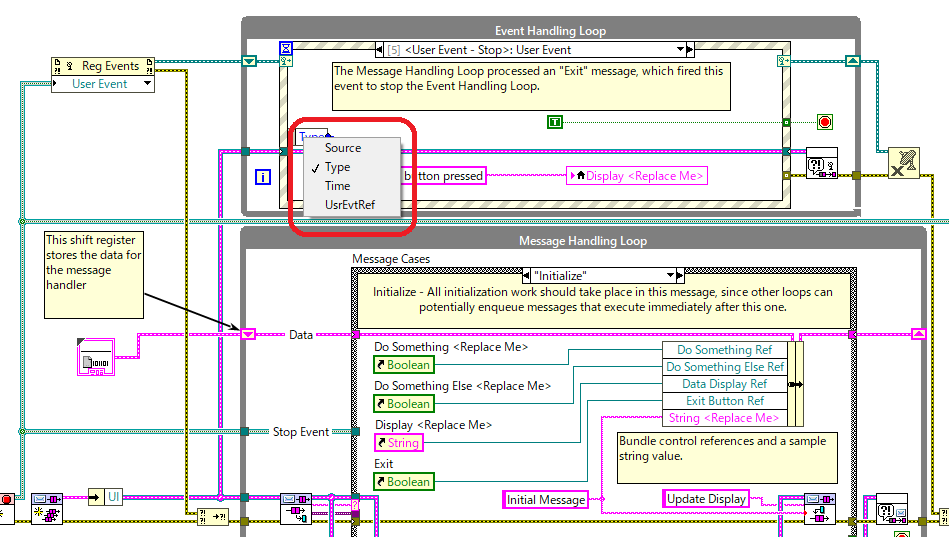The image size is (949, 537).
Task: Select String reference under Display label
Action: pos(399,443)
